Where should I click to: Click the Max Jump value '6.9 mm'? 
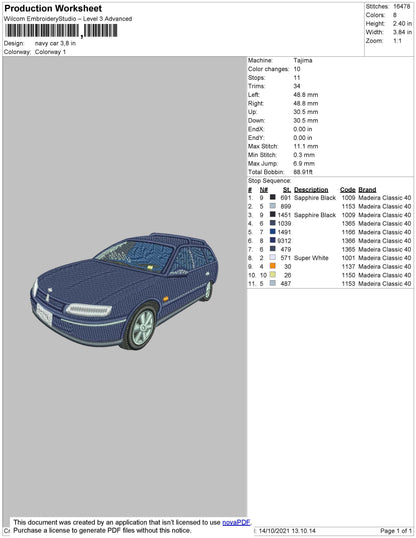pos(304,163)
